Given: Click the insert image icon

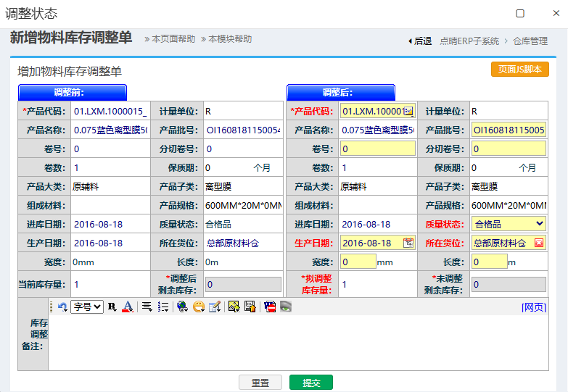Looking at the screenshot, I should pos(234,306).
